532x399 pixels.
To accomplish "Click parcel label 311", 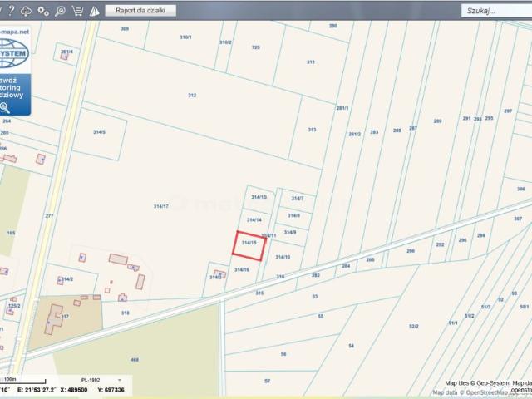I will tap(311, 62).
